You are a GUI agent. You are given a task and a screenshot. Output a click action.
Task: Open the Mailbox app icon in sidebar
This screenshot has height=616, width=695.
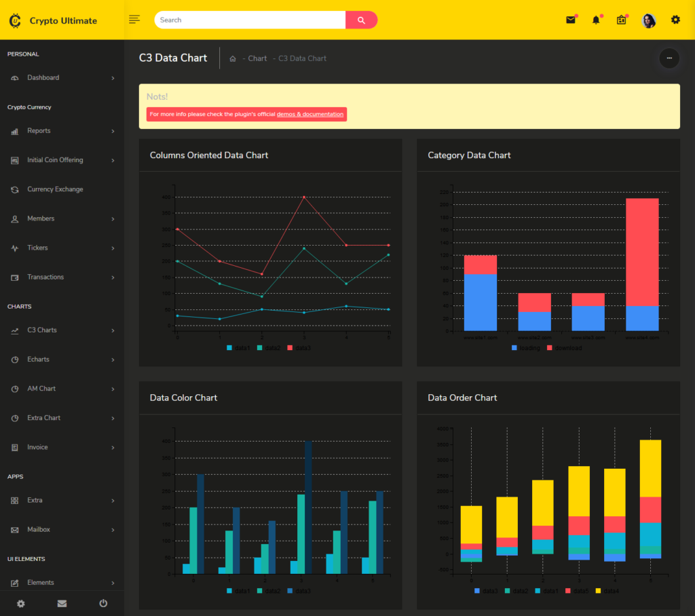[15, 530]
